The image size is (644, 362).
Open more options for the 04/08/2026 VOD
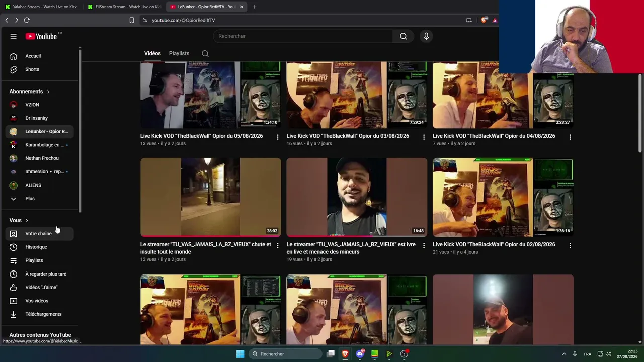coord(570,137)
